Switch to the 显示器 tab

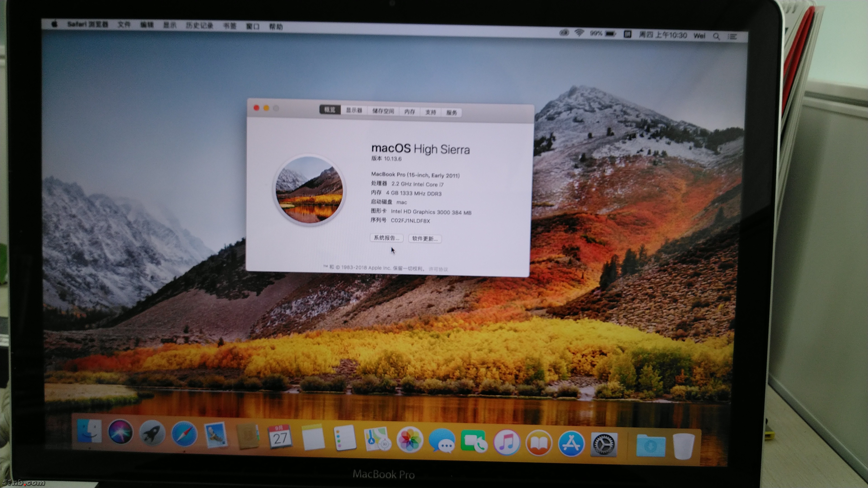(x=354, y=110)
